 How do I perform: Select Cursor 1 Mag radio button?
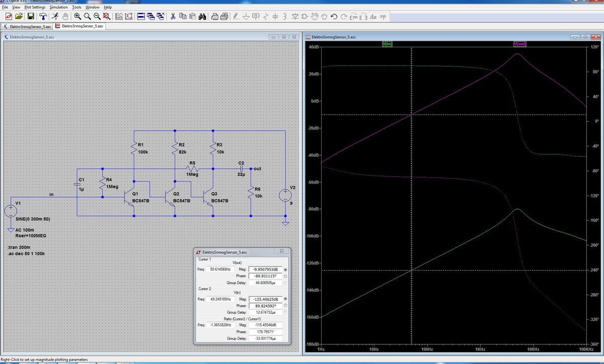(286, 270)
